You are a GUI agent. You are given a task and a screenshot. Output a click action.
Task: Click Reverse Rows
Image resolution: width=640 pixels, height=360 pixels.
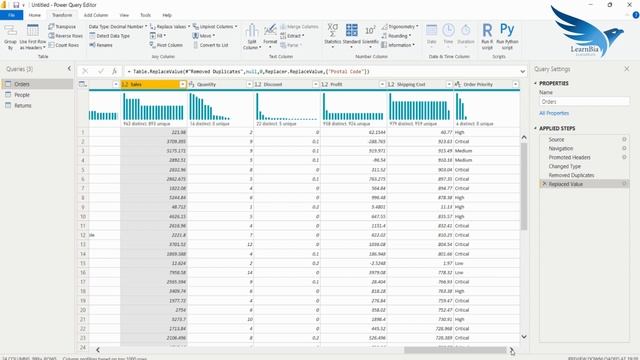(x=65, y=36)
